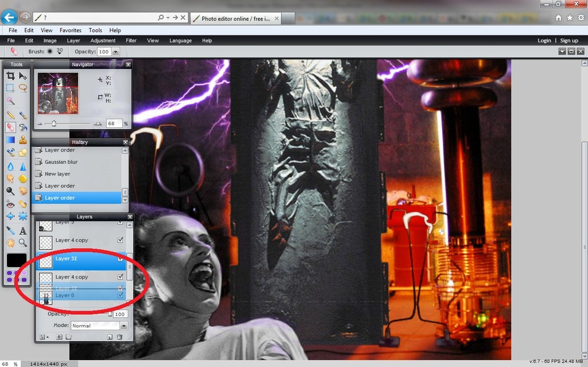Focus the layer Opacity value field in Layers panel
This screenshot has height=367, width=588.
(120, 314)
